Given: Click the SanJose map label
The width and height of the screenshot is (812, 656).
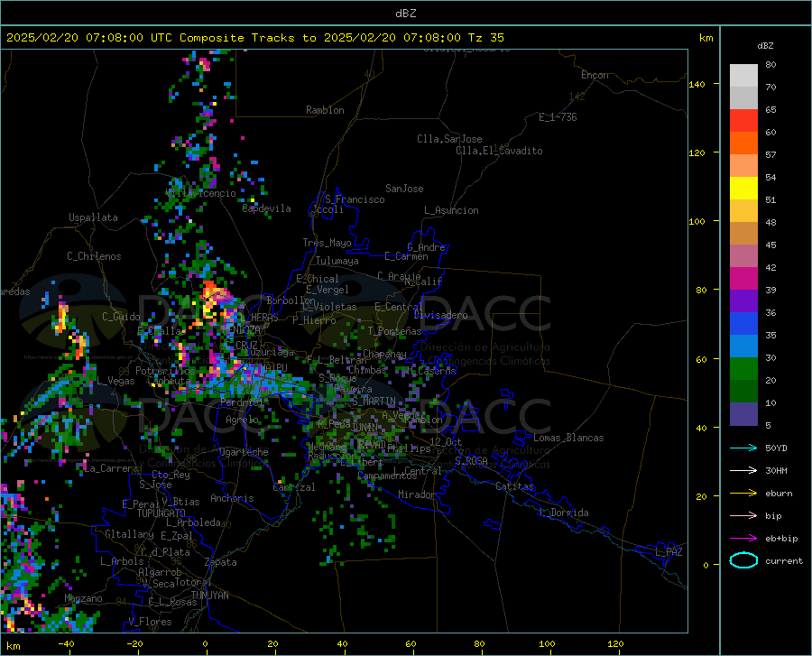Looking at the screenshot, I should (404, 189).
